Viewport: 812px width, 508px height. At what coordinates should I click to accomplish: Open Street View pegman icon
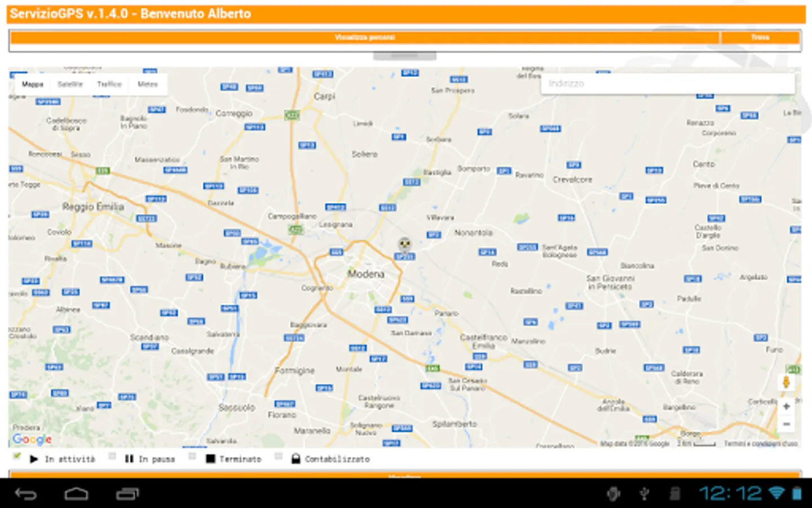click(x=786, y=382)
